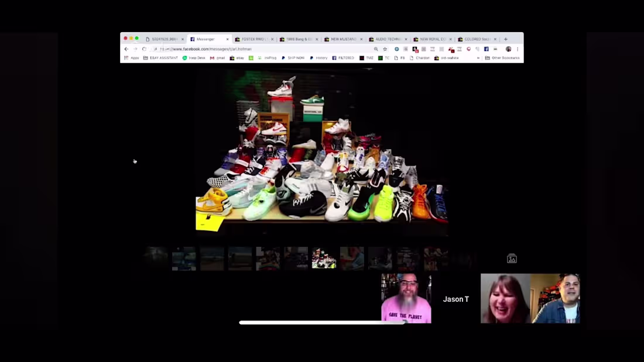This screenshot has height=362, width=644.
Task: Click the zoom magnifier icon in address bar
Action: point(376,49)
